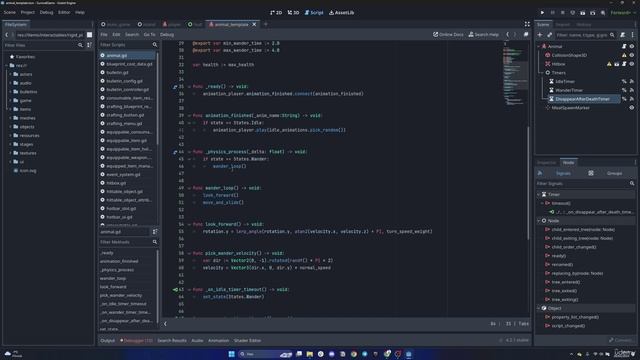640x360 pixels.
Task: Switch to the Inspector tab
Action: (546, 162)
